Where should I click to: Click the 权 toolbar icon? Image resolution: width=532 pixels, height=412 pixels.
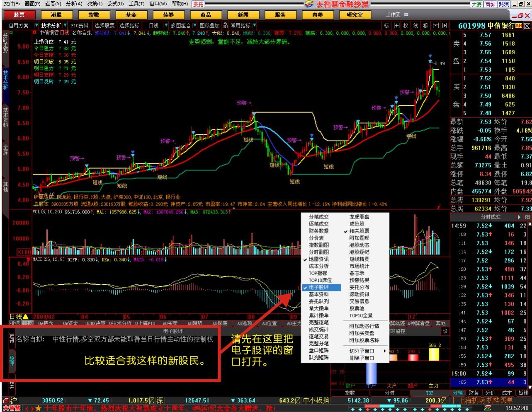coord(406,25)
